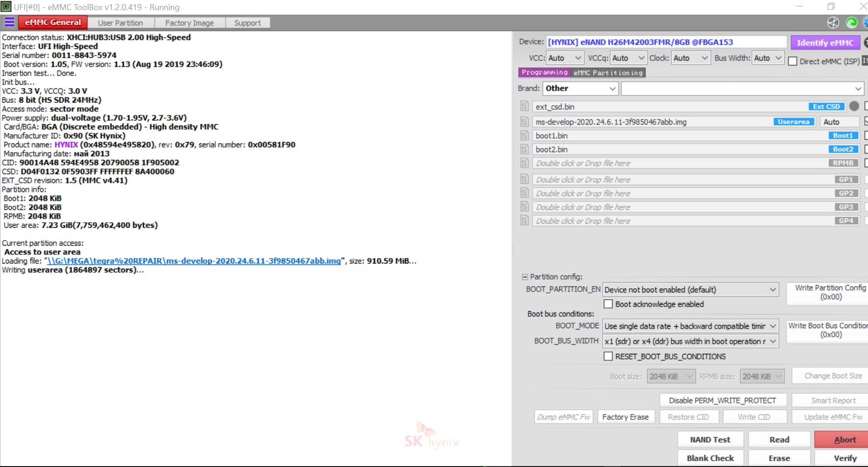868x467 pixels.
Task: Click the file icon beside ext_csd.bin
Action: click(524, 106)
